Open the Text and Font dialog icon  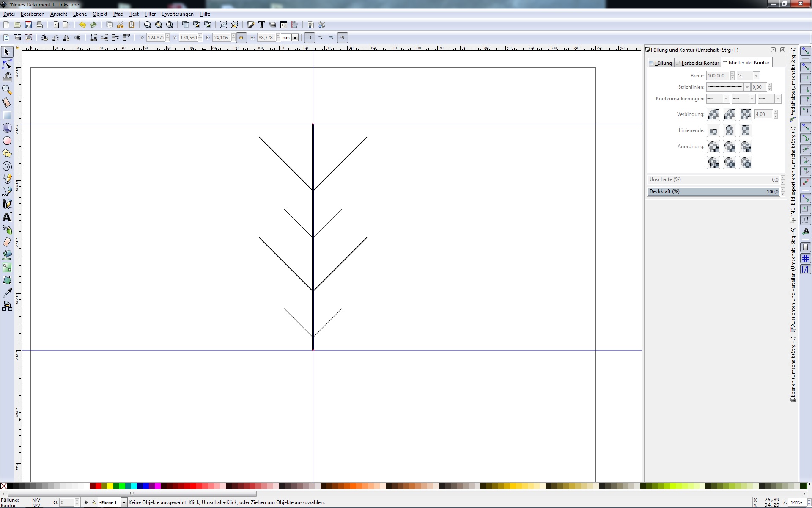pyautogui.click(x=262, y=25)
